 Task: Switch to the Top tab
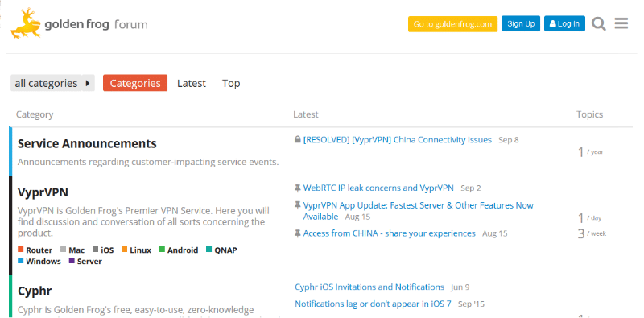231,83
